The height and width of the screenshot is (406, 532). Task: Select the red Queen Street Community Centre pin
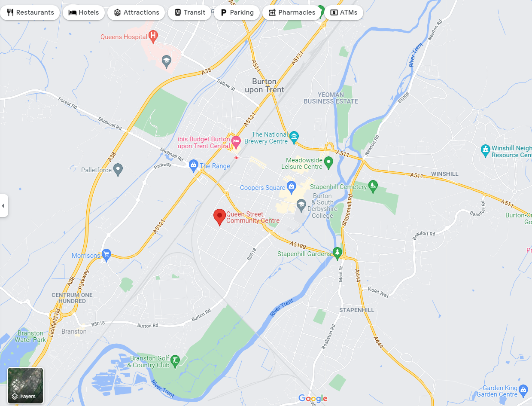click(220, 217)
